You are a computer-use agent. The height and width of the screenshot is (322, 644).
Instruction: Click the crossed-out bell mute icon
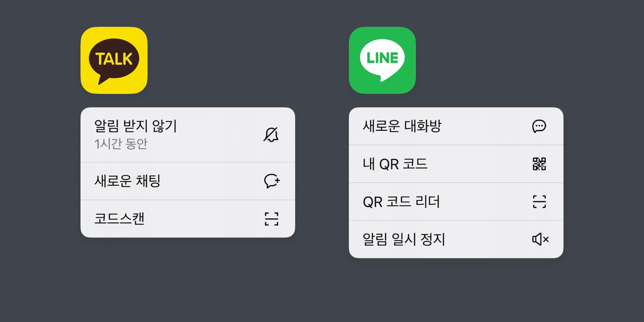(x=271, y=135)
